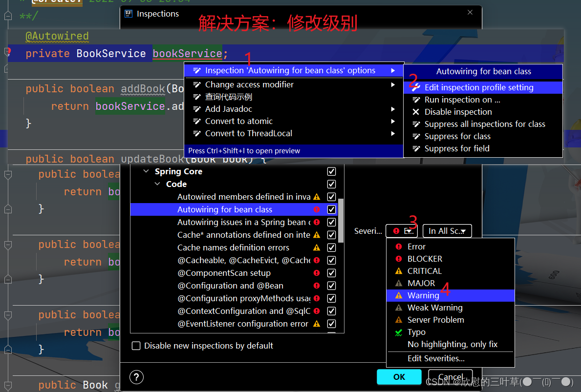Close the Inspections dialog

pos(470,12)
